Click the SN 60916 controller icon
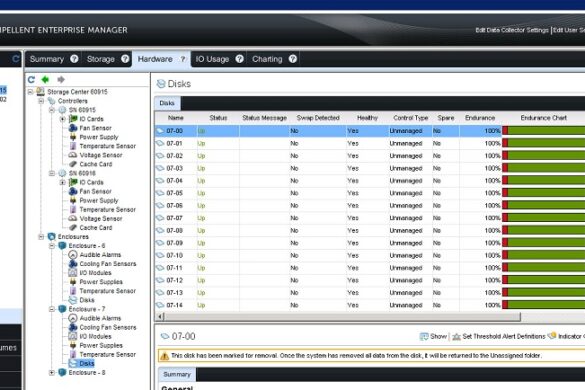This screenshot has height=390, width=585. pyautogui.click(x=62, y=174)
